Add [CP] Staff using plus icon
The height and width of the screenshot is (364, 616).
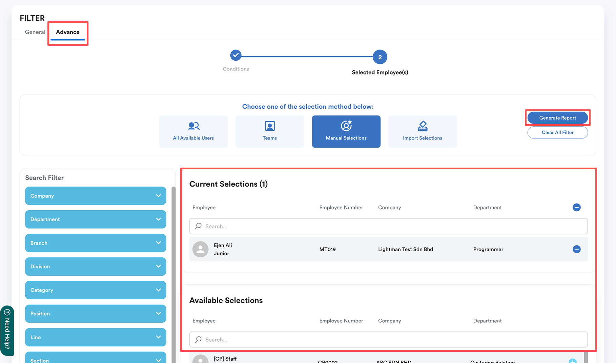tap(573, 361)
